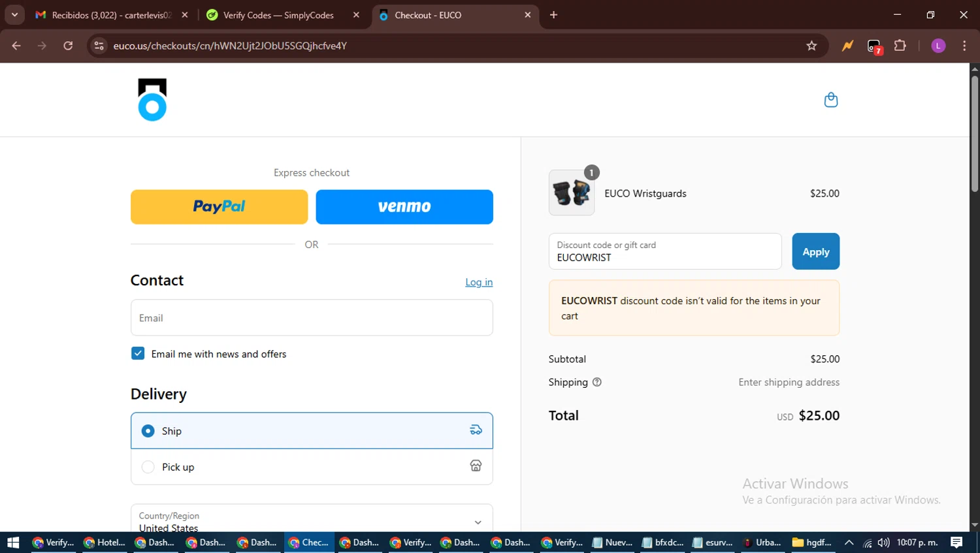Open the bfxdc notepad taskbar item
Screen dimensions: 980x553
pos(662,543)
